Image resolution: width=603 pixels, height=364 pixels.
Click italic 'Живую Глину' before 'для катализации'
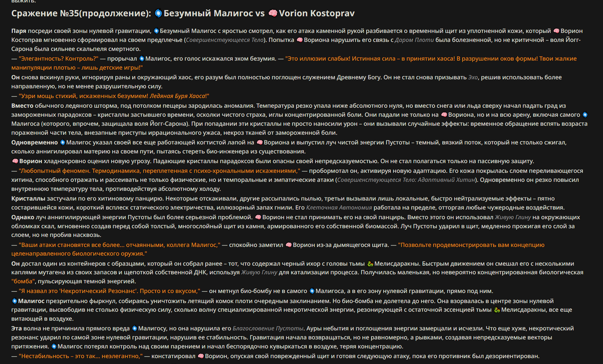(x=259, y=272)
